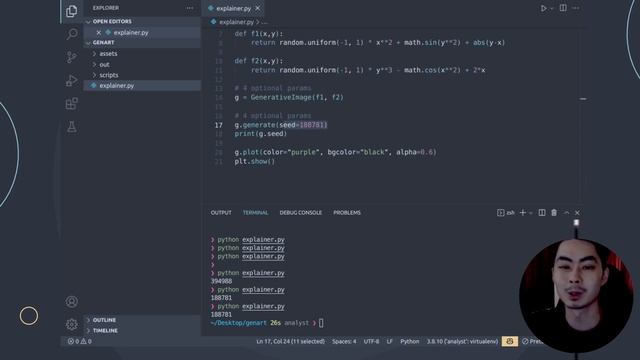Change indentation via Spaces: 4
Viewport: 640px width, 360px height.
coord(344,341)
